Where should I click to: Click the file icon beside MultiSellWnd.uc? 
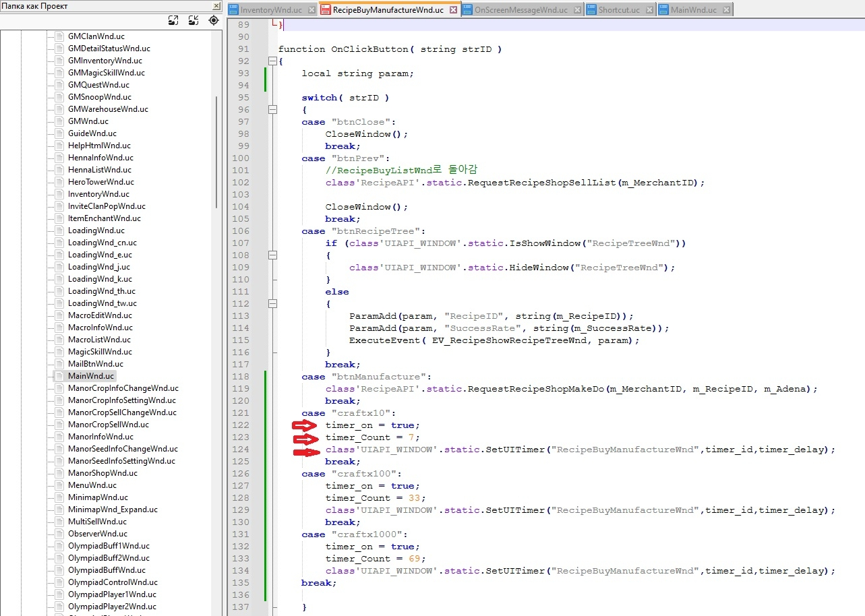[x=59, y=522]
